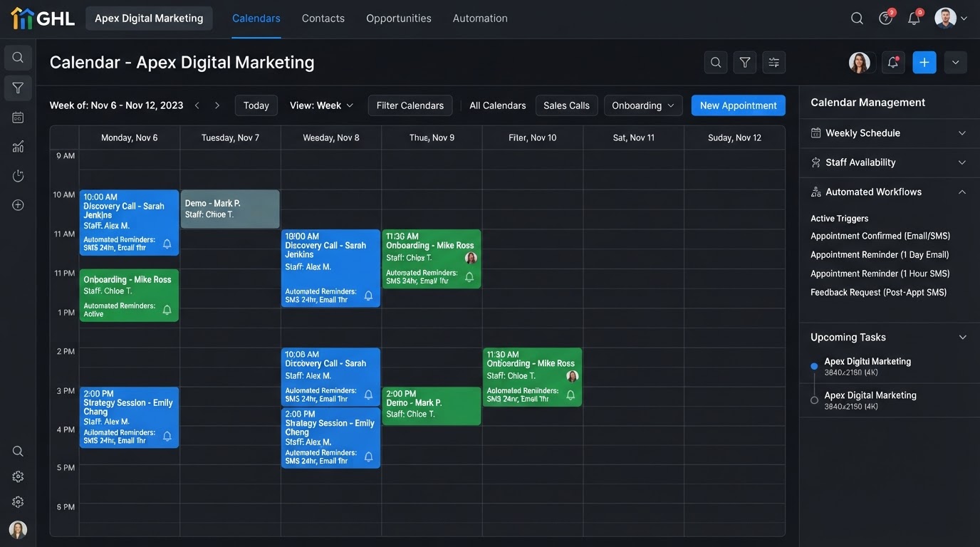Viewport: 980px width, 547px height.
Task: Open the Opportunities tab
Action: (x=399, y=19)
